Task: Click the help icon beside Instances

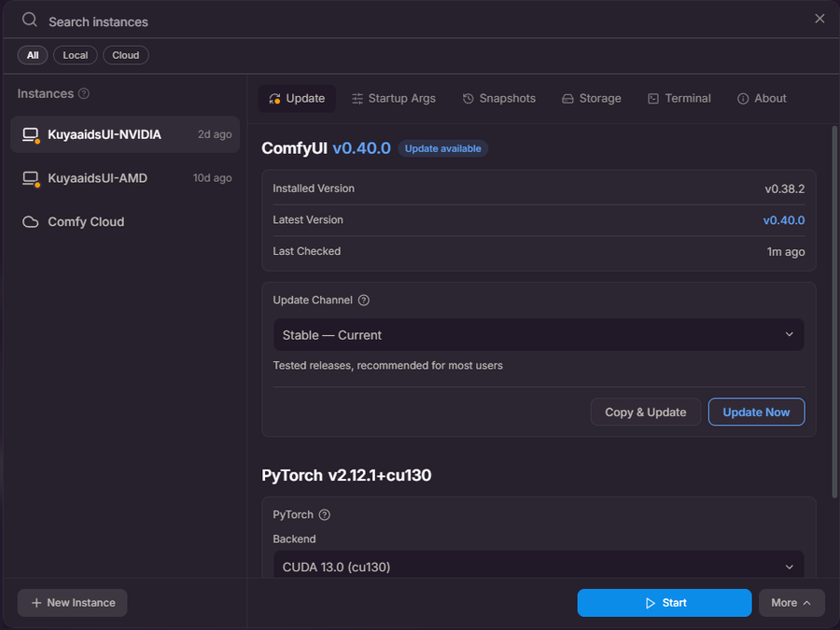Action: click(84, 93)
